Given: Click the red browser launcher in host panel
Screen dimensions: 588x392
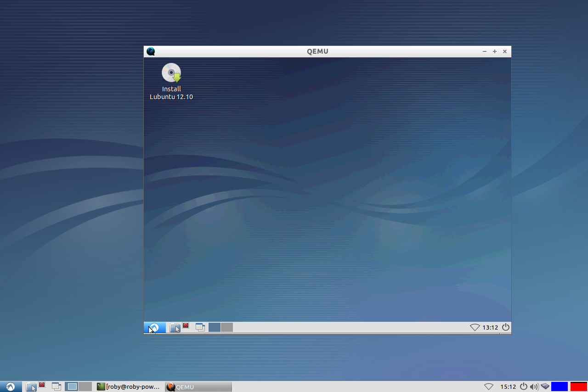Looking at the screenshot, I should (x=42, y=385).
